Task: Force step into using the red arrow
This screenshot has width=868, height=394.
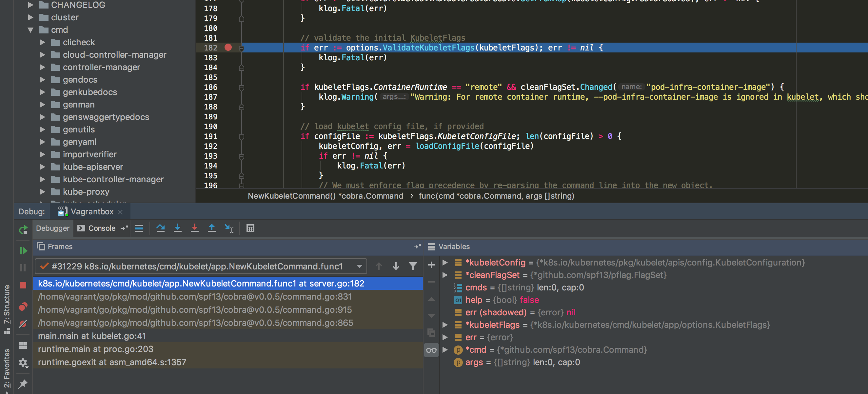Action: [194, 228]
